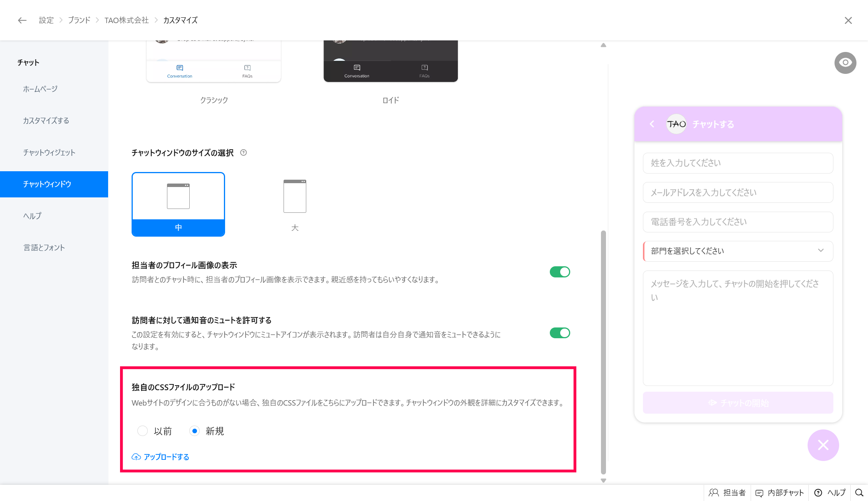Expand the 部門を選択してください dropdown
This screenshot has width=868, height=501.
(x=738, y=251)
